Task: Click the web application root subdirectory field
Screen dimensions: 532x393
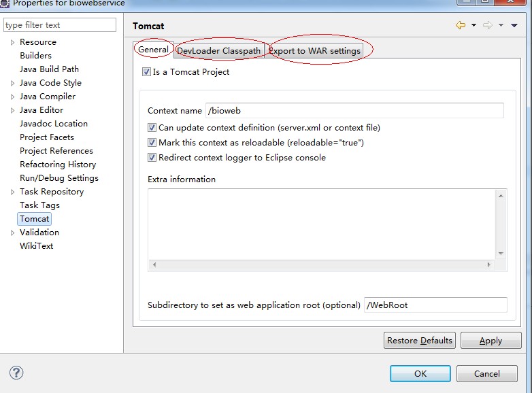Action: [x=435, y=305]
